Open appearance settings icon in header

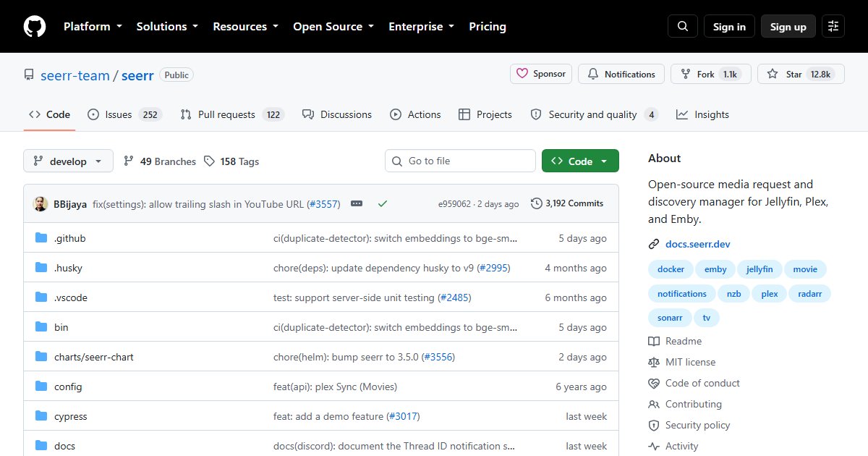[x=833, y=27]
